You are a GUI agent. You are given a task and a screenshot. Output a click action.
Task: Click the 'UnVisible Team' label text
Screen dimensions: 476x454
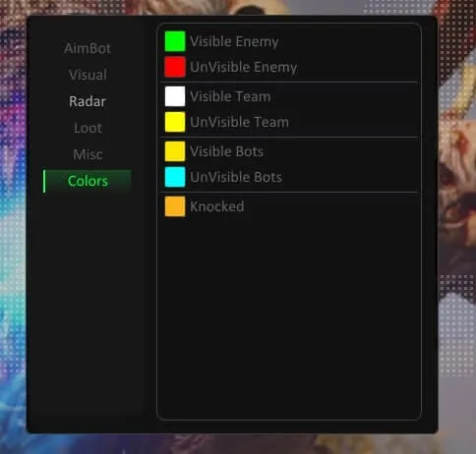[239, 122]
